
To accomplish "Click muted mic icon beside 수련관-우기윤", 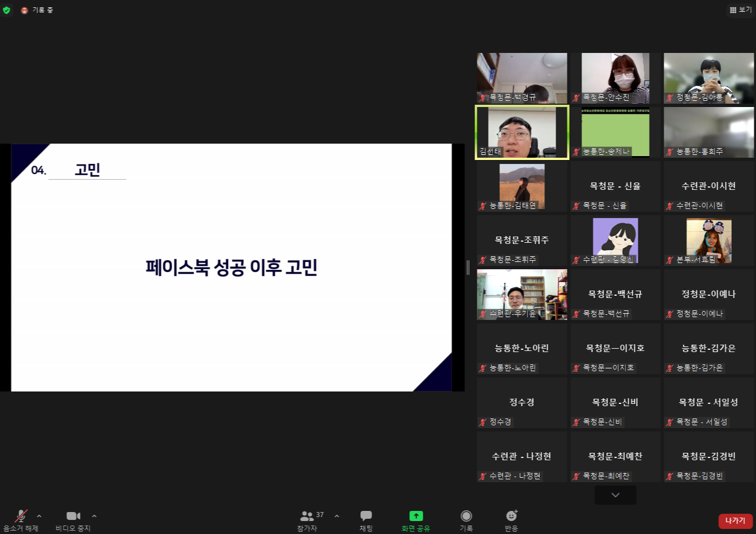I will pos(483,314).
